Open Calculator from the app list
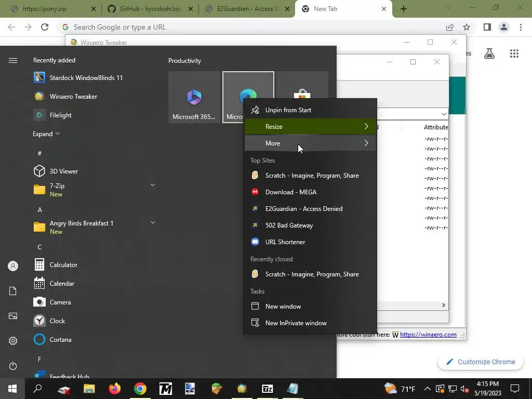 (x=56, y=264)
